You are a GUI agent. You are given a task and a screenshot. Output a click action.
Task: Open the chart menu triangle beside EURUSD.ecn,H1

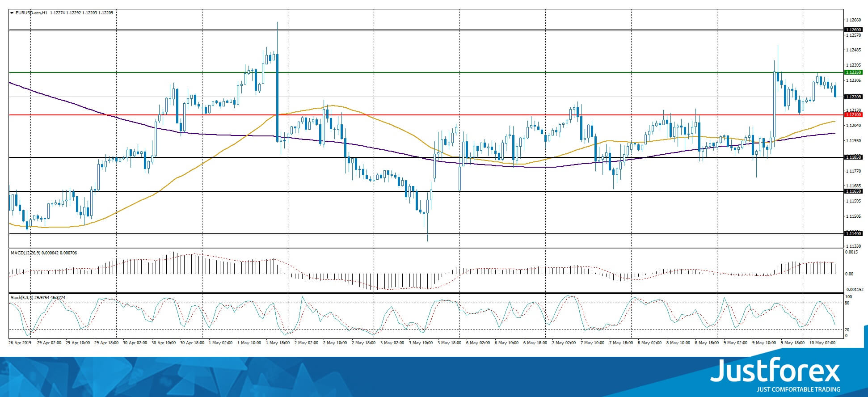12,13
